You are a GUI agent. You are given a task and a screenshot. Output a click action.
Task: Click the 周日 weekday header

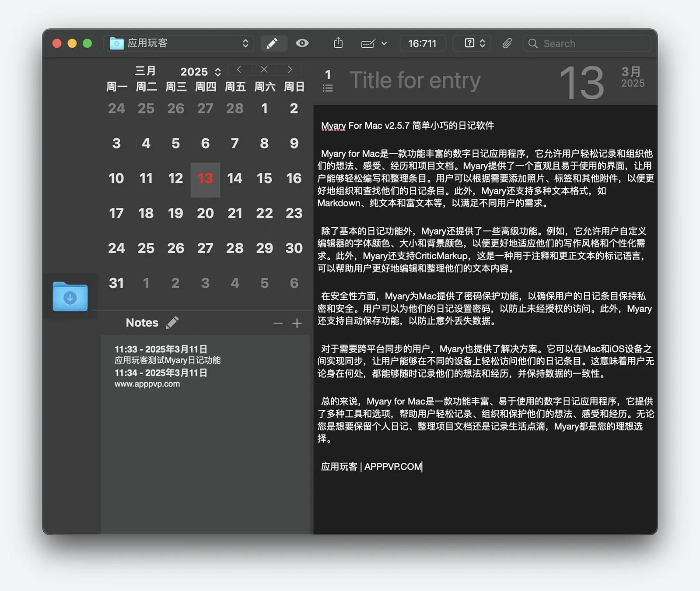(294, 87)
